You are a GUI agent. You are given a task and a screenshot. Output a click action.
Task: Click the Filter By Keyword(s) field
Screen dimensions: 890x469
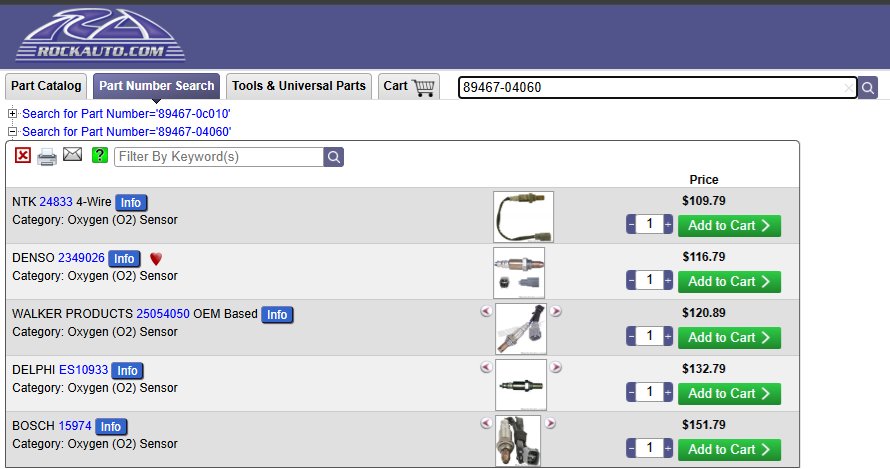[219, 157]
